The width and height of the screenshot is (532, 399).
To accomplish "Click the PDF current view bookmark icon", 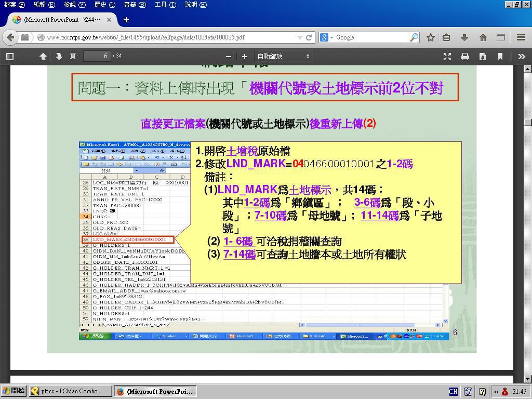I will point(500,57).
